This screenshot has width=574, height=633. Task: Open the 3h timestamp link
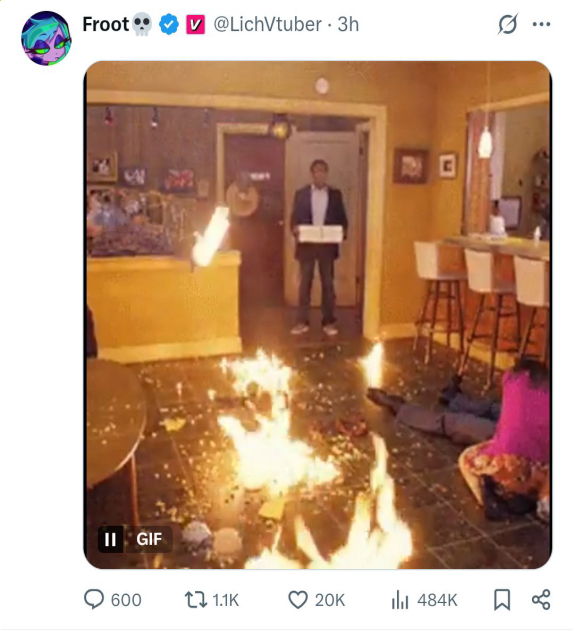point(348,24)
